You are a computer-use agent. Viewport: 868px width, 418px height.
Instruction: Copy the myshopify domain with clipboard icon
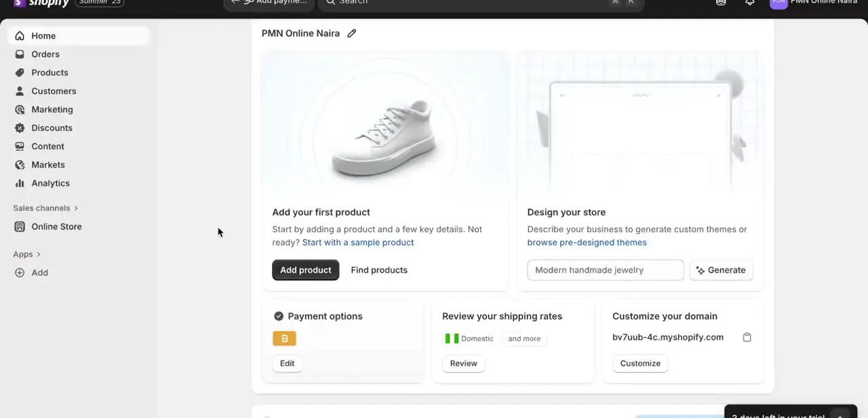pyautogui.click(x=747, y=337)
